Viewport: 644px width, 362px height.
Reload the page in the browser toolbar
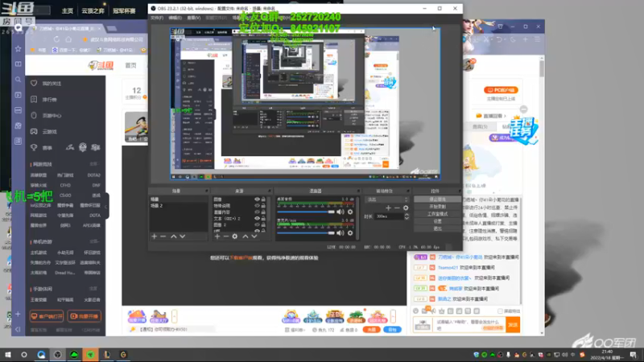coord(56,39)
